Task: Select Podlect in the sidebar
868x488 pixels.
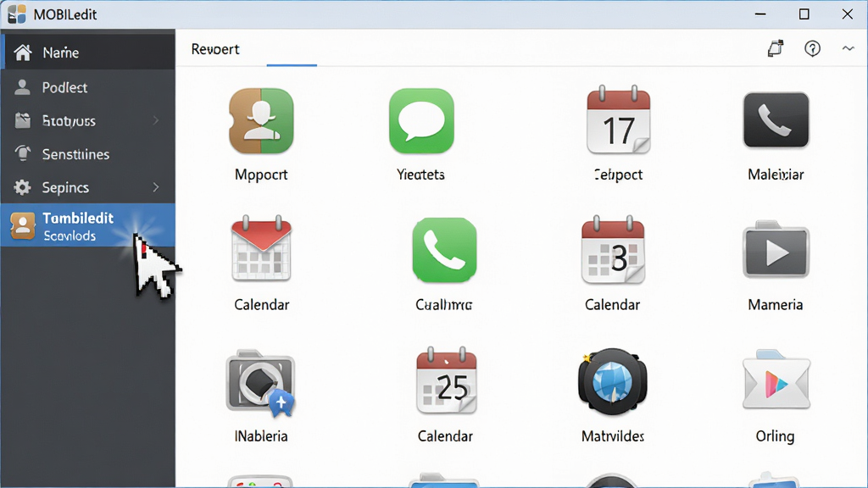Action: [87, 87]
